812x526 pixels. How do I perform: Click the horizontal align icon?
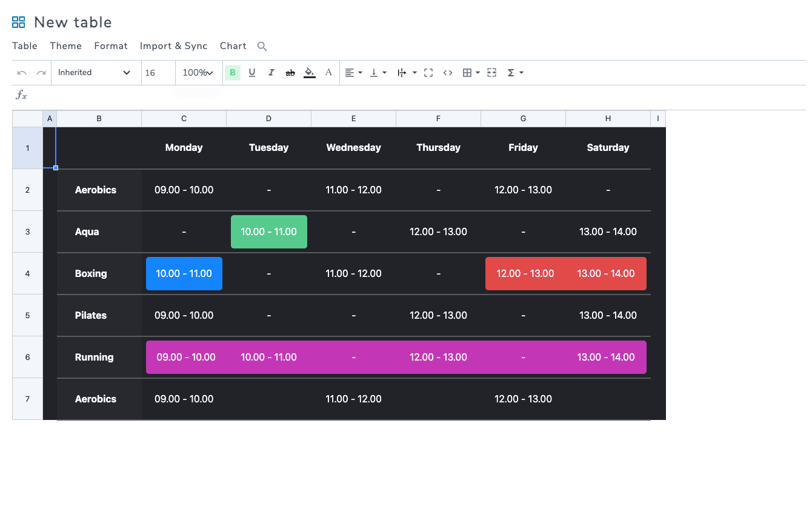[x=350, y=73]
